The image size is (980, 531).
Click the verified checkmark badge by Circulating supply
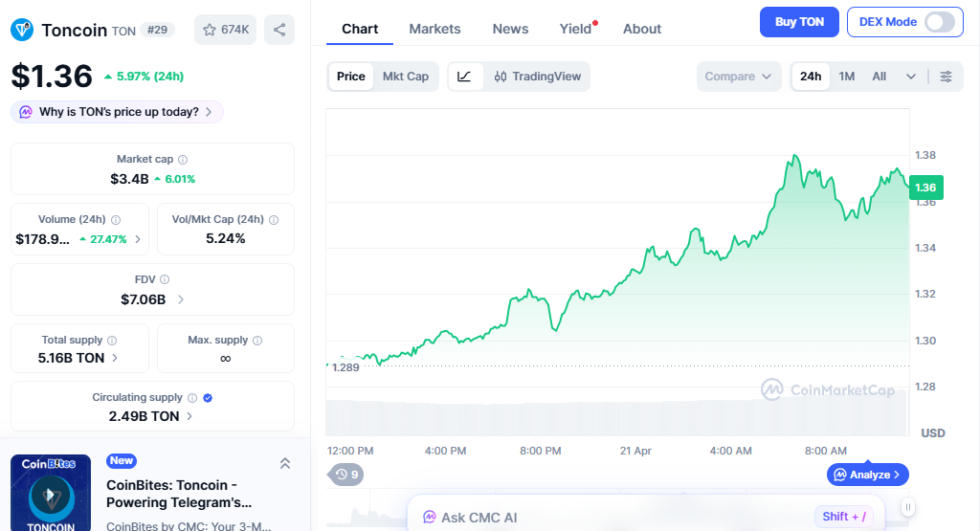coord(208,398)
